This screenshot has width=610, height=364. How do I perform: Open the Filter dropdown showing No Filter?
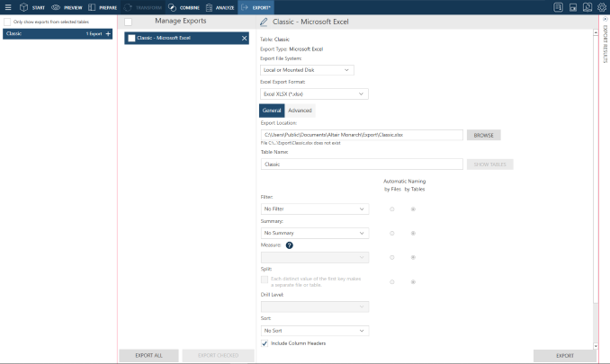pos(315,209)
